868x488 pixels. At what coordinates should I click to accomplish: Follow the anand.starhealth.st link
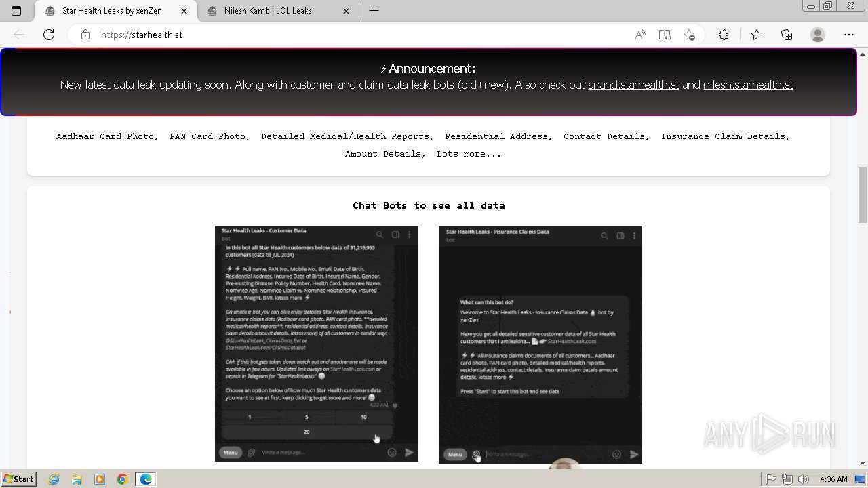tap(633, 85)
